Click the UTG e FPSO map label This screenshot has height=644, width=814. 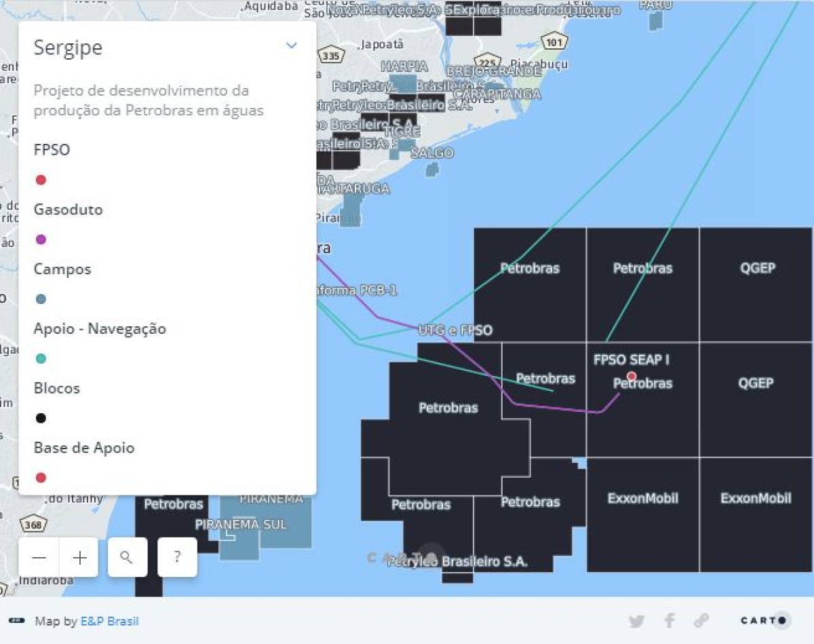click(x=455, y=330)
